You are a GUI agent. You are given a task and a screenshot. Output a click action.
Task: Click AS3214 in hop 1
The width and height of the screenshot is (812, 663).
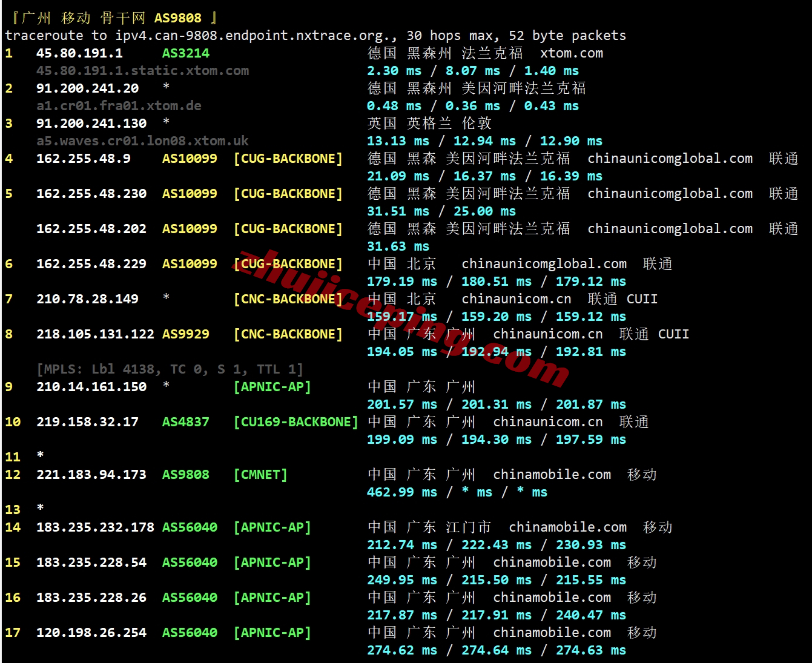coord(186,53)
